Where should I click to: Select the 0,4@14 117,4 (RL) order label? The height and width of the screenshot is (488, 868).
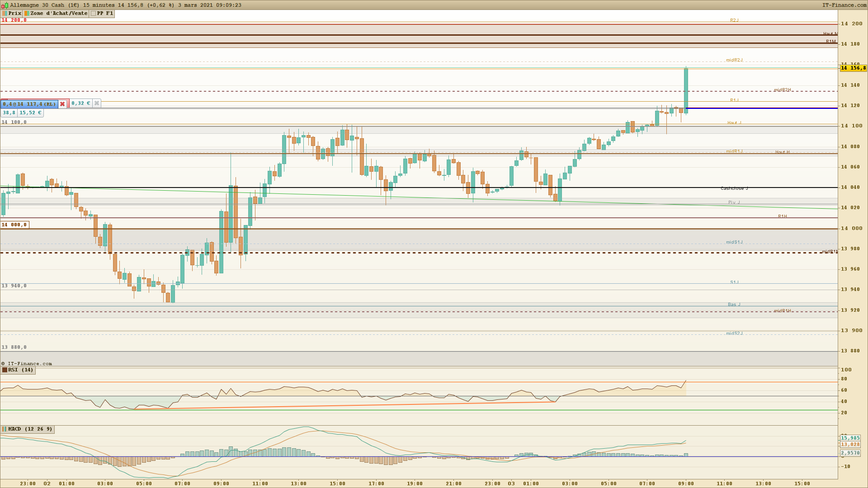(29, 104)
